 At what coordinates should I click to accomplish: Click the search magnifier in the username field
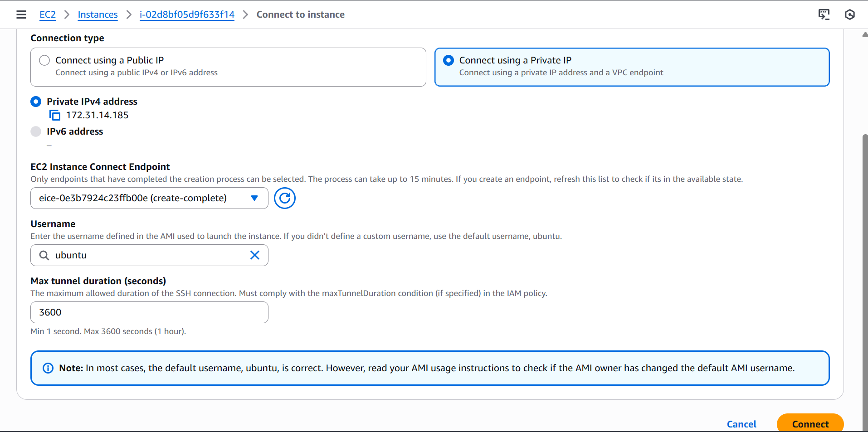coord(44,255)
